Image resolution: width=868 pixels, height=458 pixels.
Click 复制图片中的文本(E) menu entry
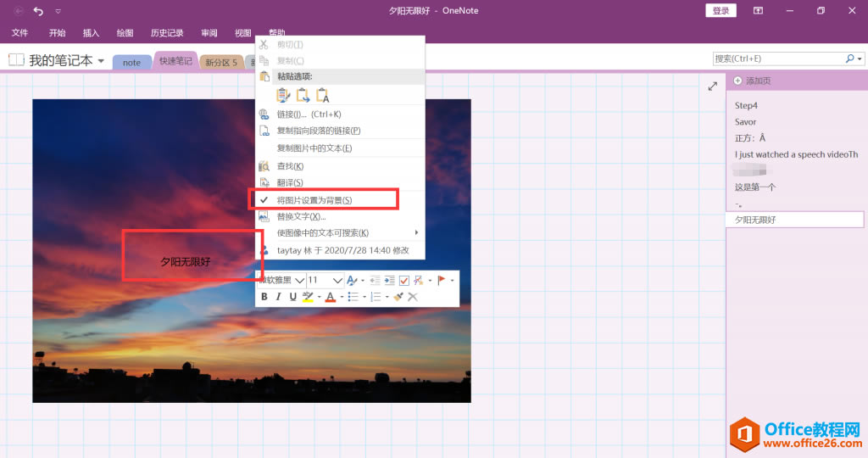(340, 148)
